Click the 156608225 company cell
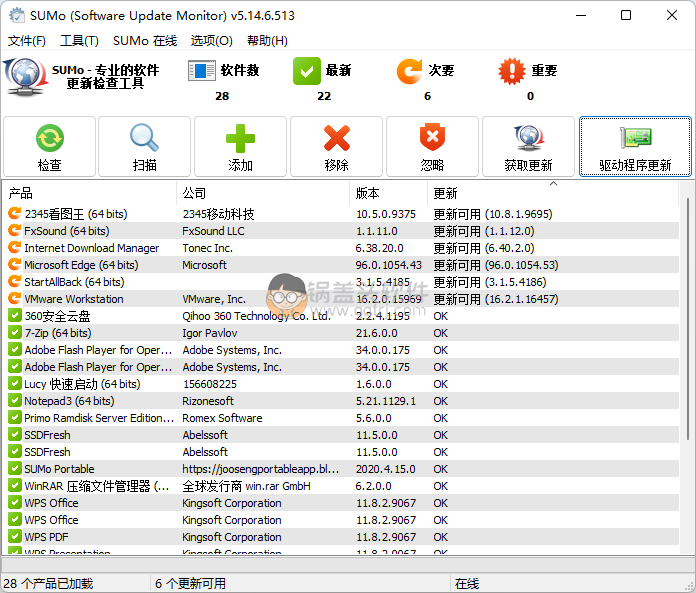Image resolution: width=696 pixels, height=593 pixels. point(210,384)
